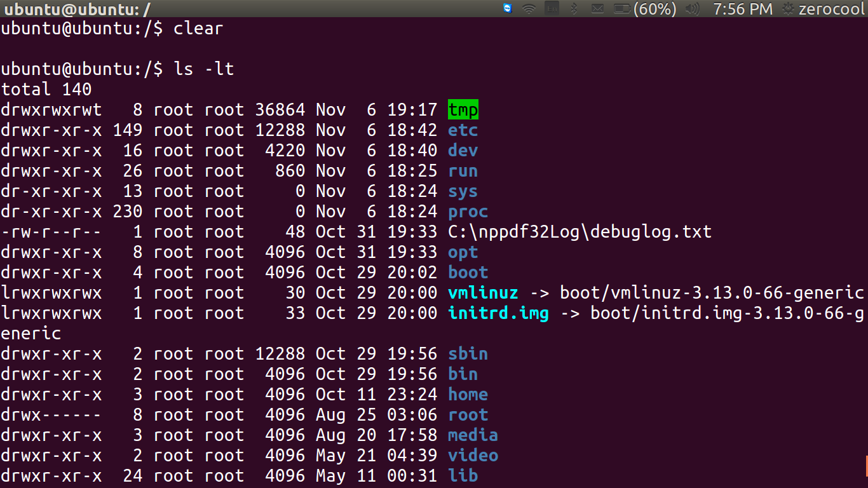Click the link count 149

coord(128,130)
